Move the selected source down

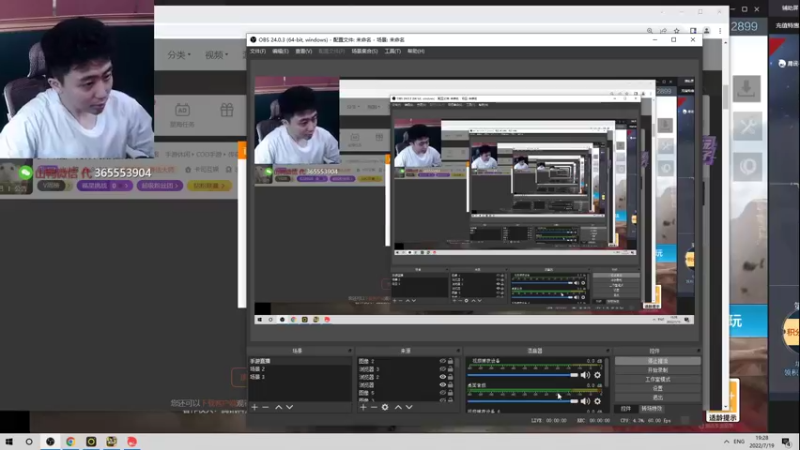409,407
